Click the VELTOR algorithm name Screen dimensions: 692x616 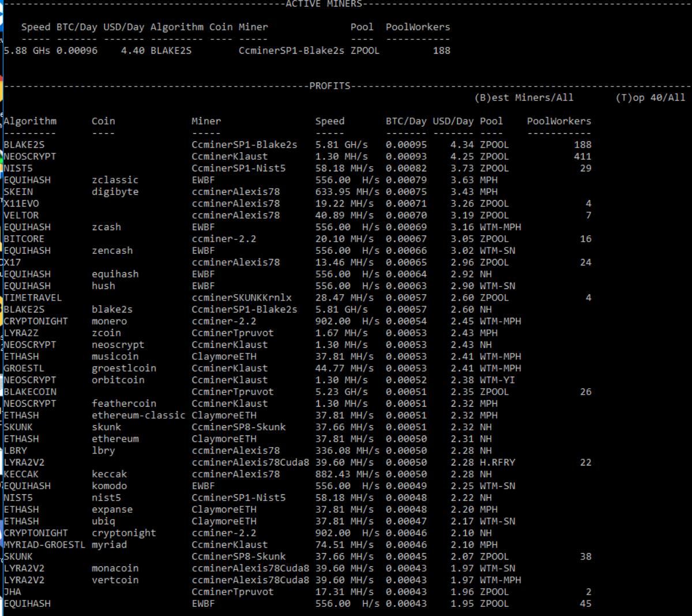pyautogui.click(x=21, y=215)
